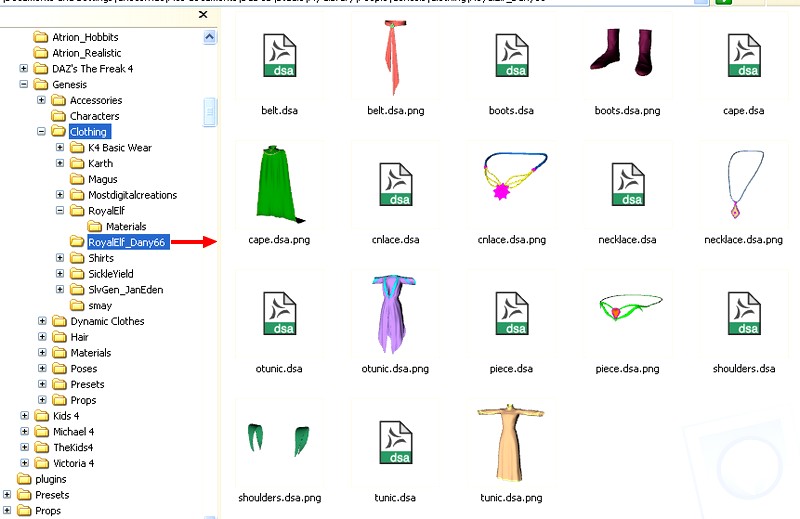The width and height of the screenshot is (800, 519).
Task: Open the cape.dsa script file icon
Action: tap(744, 55)
